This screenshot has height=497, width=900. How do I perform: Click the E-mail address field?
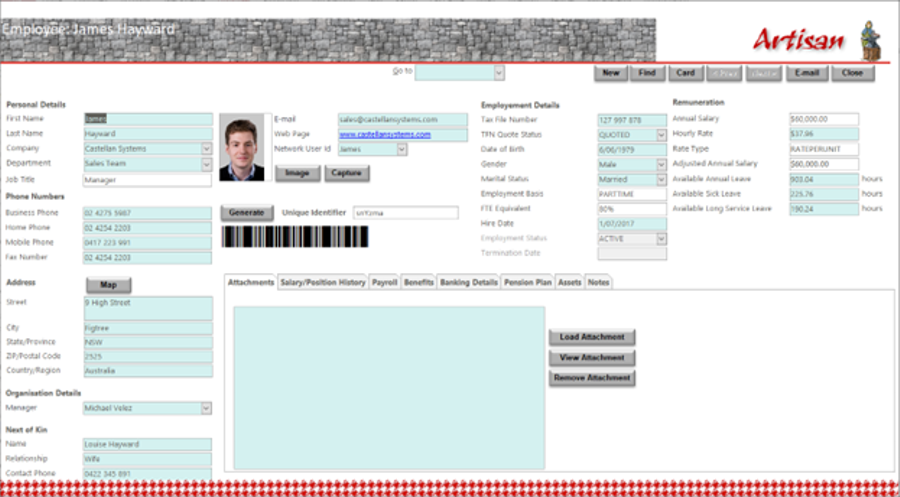pos(402,119)
